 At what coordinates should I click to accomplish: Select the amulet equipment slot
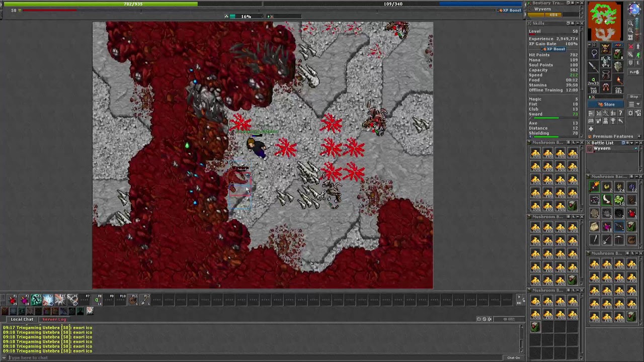click(x=593, y=53)
